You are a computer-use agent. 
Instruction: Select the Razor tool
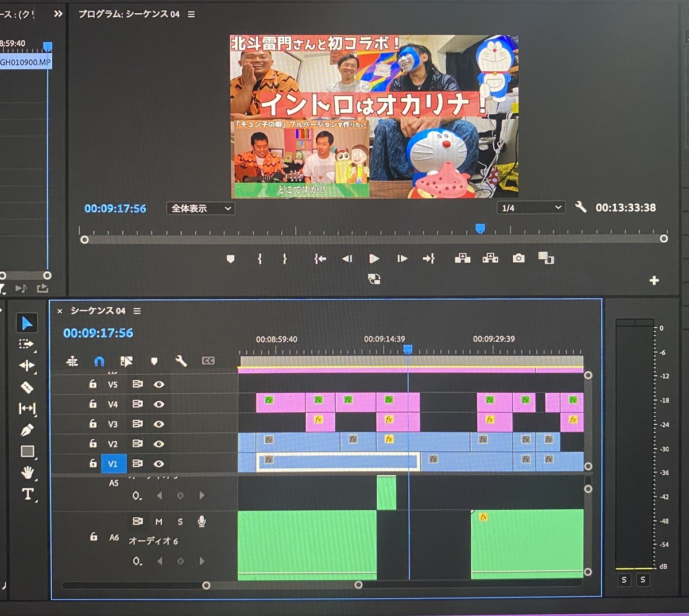pyautogui.click(x=26, y=387)
